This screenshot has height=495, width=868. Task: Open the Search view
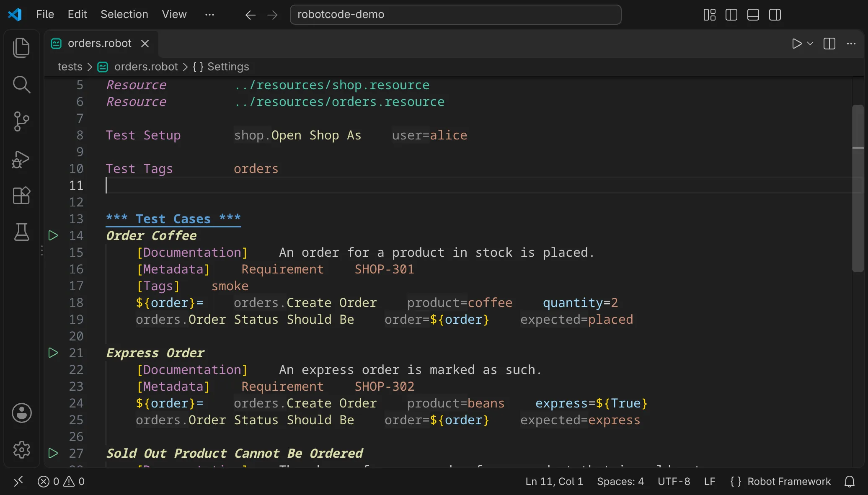[21, 84]
